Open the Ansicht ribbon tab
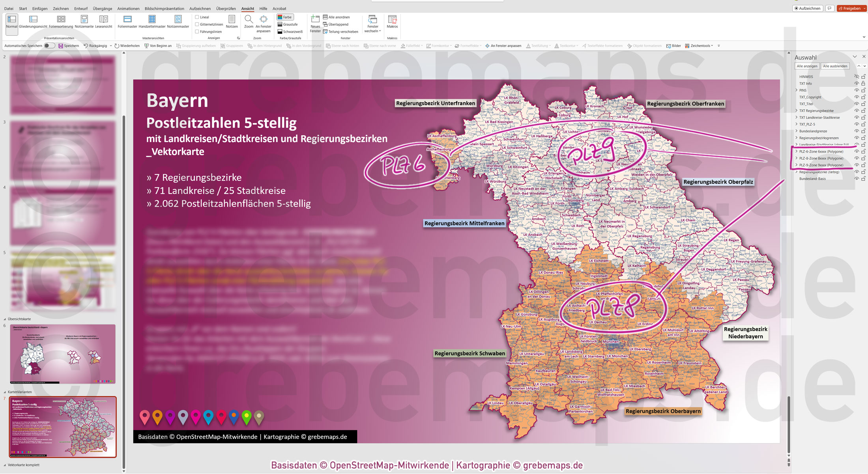Screen dimensions: 868x474 click(x=248, y=8)
